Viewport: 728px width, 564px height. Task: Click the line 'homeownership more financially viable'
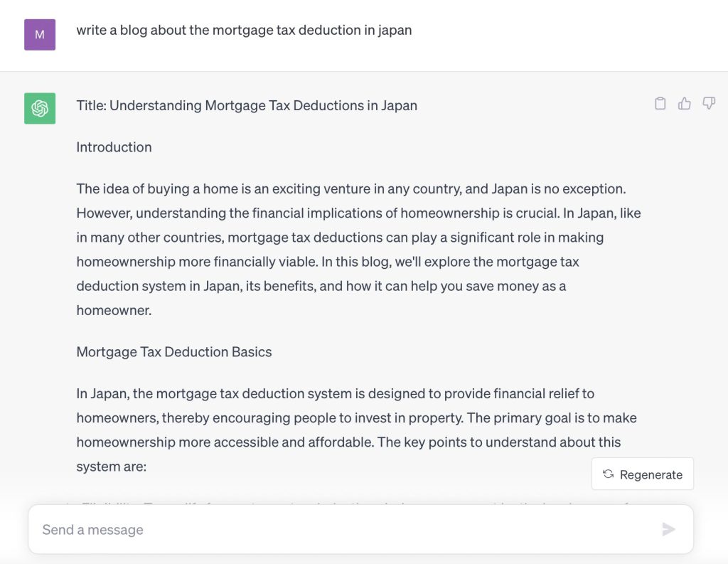click(x=327, y=262)
